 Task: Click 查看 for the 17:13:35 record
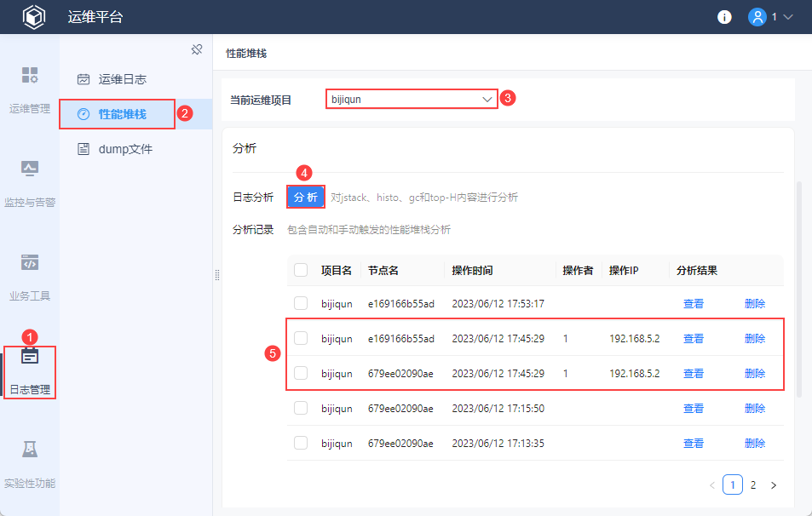694,444
